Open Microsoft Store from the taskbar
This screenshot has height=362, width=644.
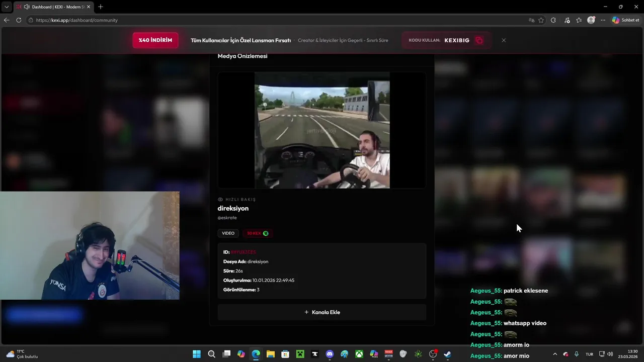click(285, 354)
